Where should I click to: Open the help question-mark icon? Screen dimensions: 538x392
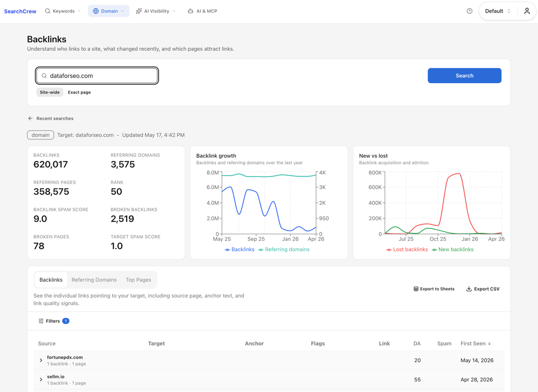point(470,11)
